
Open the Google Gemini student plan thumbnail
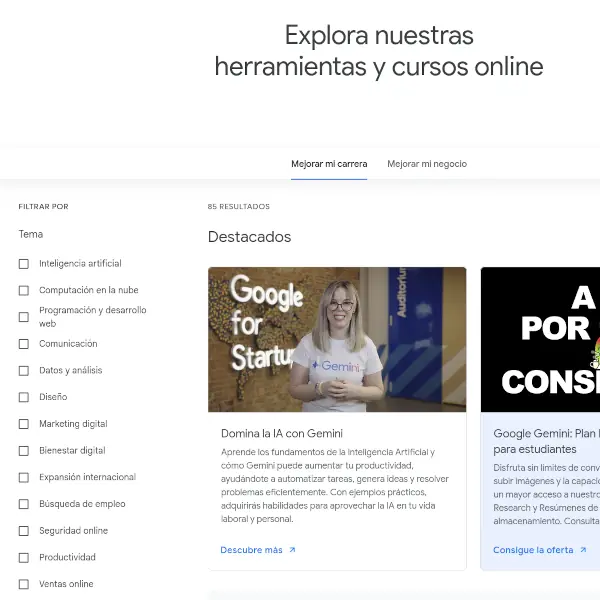click(540, 340)
